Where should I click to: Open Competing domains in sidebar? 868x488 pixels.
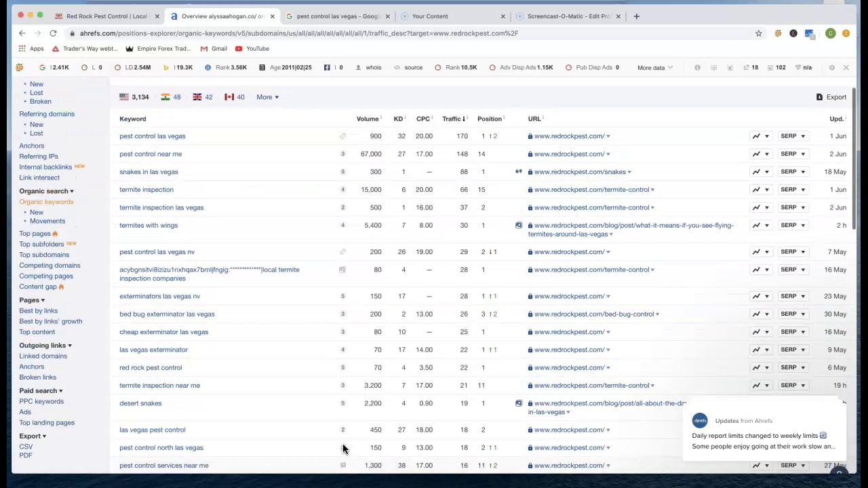50,266
